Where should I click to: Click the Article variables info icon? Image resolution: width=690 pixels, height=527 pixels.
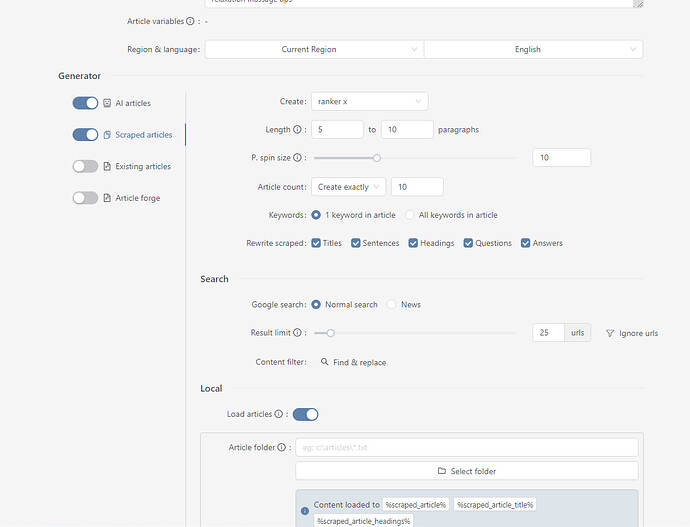[x=190, y=21]
